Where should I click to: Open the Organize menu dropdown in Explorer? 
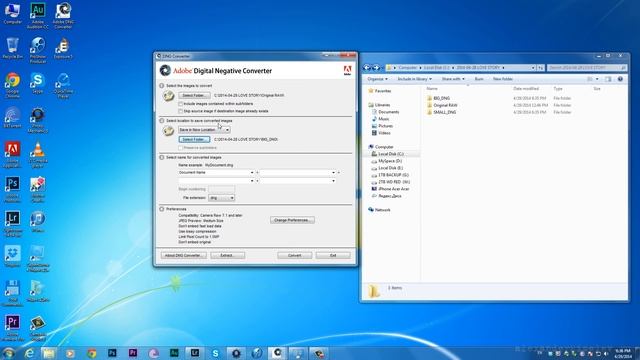pos(377,79)
